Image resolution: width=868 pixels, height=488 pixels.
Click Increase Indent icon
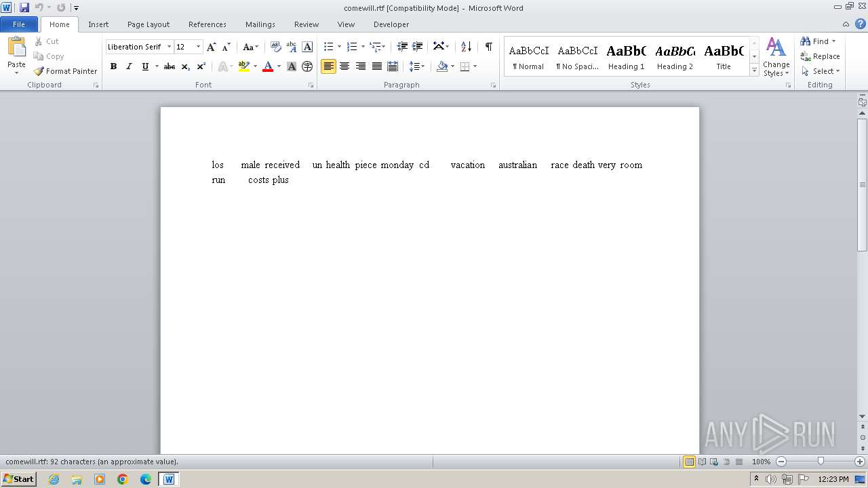[418, 47]
